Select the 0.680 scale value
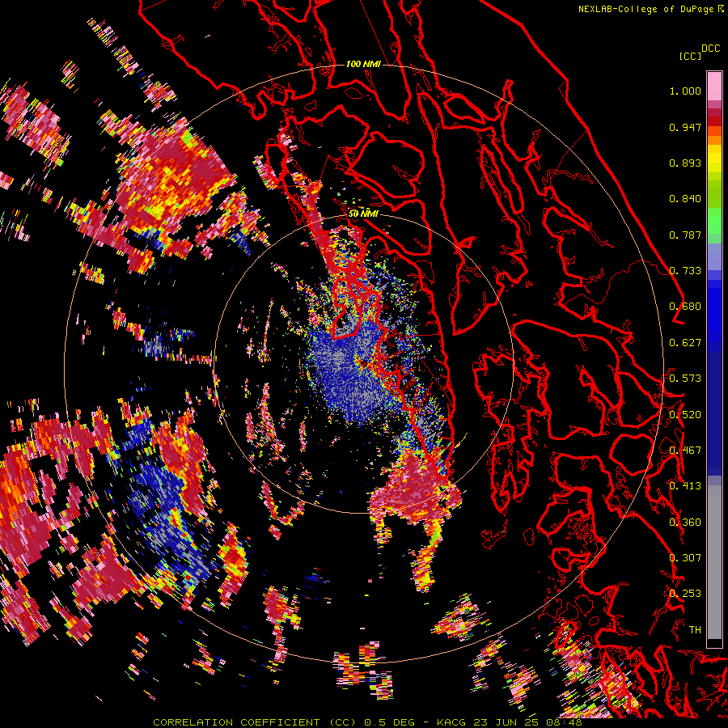The height and width of the screenshot is (728, 728). (685, 307)
